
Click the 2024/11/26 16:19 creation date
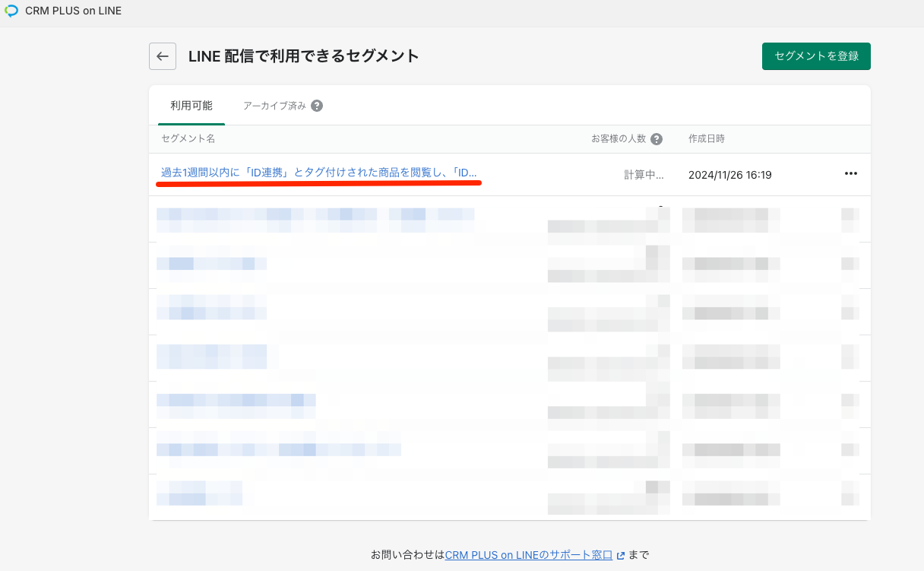click(730, 175)
